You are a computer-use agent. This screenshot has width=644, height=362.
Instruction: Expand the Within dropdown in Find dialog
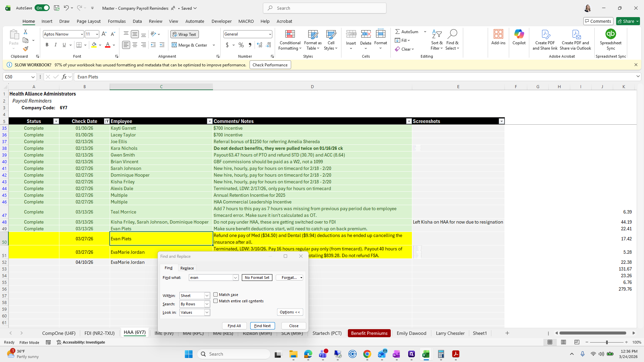tap(207, 296)
